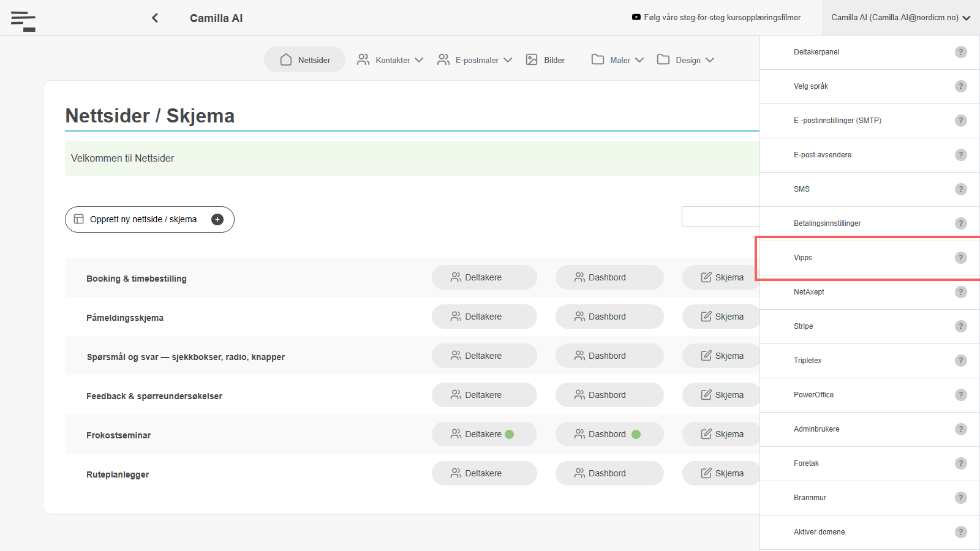Click the video icon before Følg våre

(636, 17)
